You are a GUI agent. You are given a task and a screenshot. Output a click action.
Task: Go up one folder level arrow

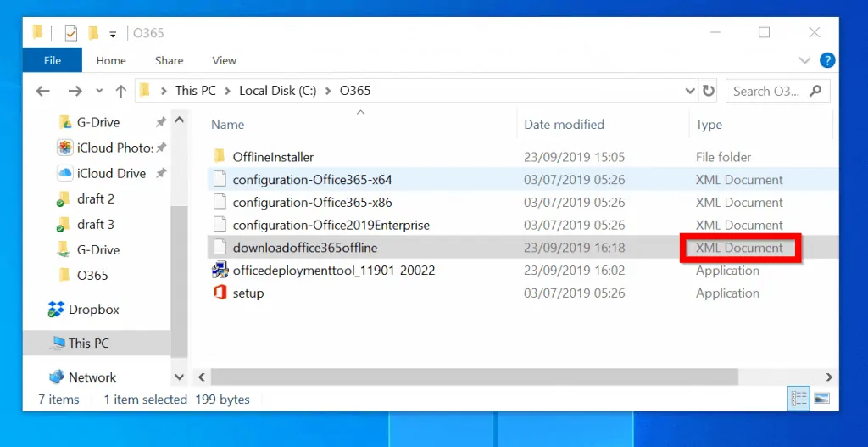click(120, 91)
